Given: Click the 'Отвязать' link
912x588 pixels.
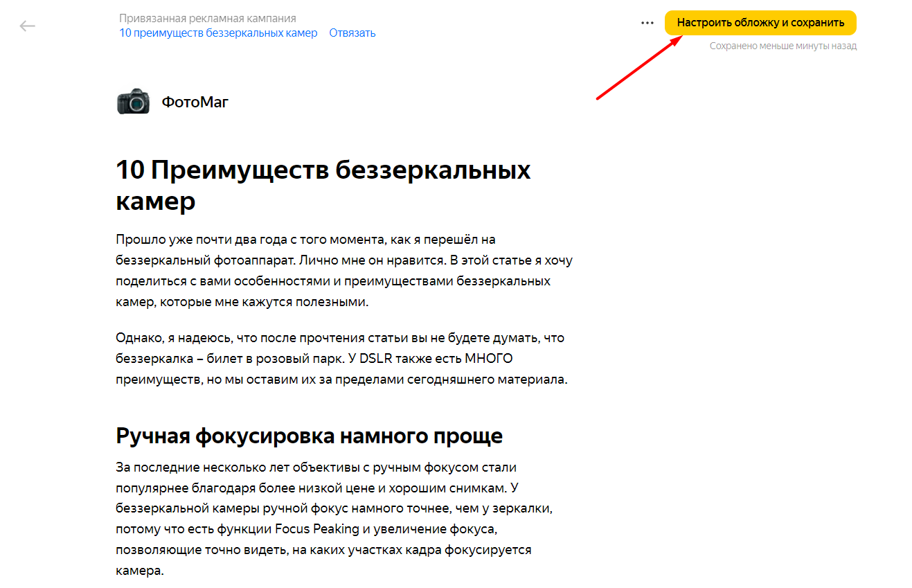Looking at the screenshot, I should tap(352, 33).
